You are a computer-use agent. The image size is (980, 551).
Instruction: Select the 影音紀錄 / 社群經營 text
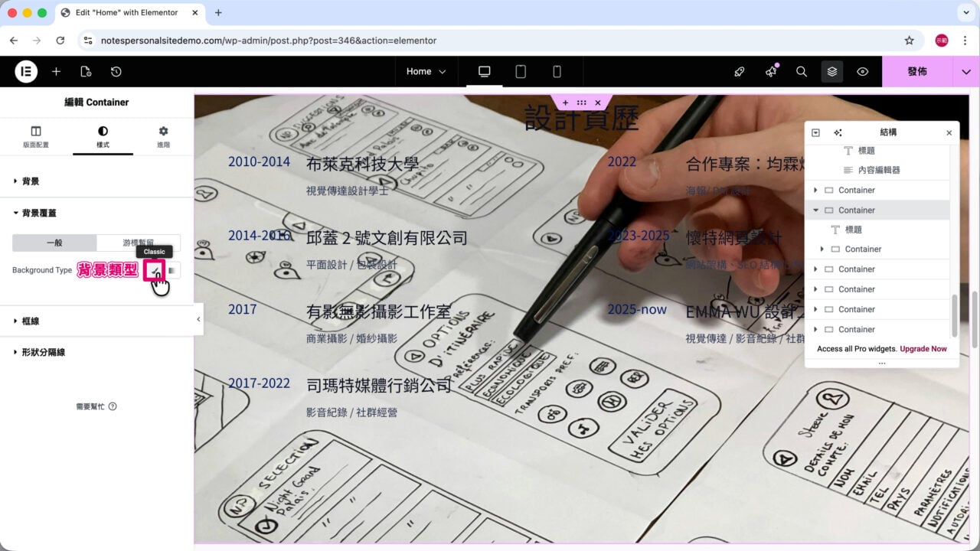351,412
